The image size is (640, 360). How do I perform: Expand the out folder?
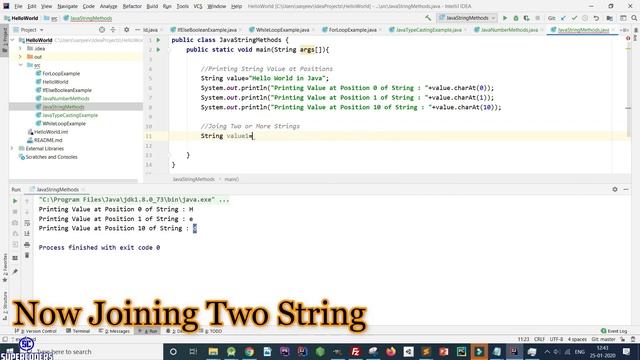click(20, 57)
